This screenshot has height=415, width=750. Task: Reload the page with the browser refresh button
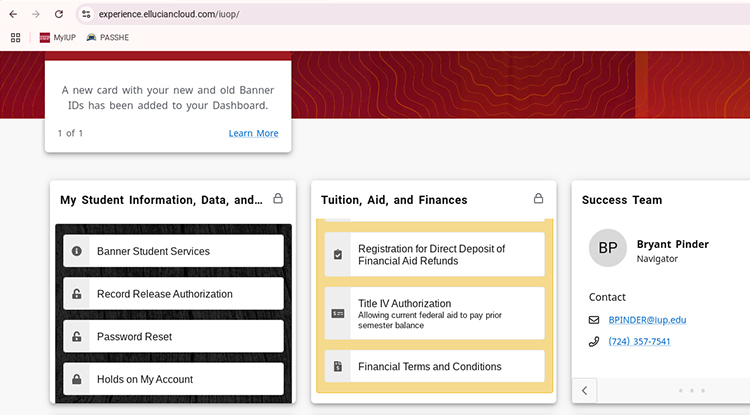pos(59,14)
